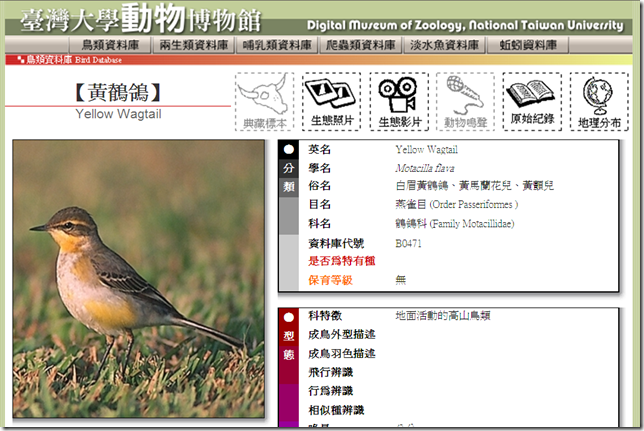The width and height of the screenshot is (644, 431).
Task: Click the Digital Museum of Zoology banner text
Action: pyautogui.click(x=465, y=25)
